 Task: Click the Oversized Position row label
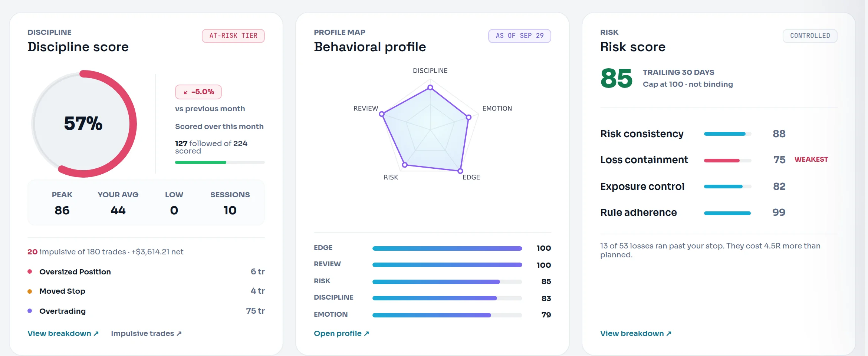tap(75, 272)
